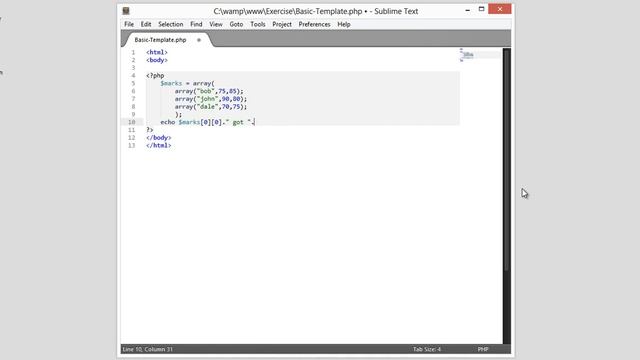The image size is (640, 360).
Task: Click line number 13 in the gutter
Action: [x=131, y=145]
